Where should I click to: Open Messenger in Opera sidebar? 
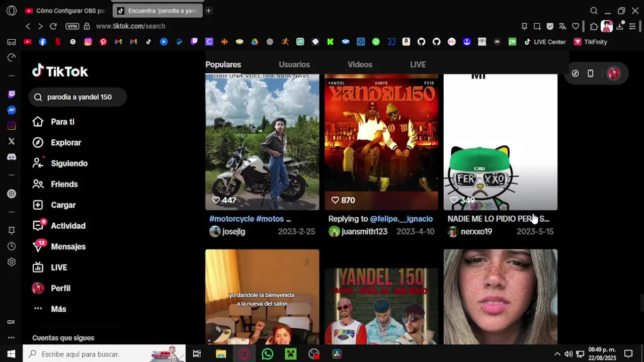click(12, 110)
